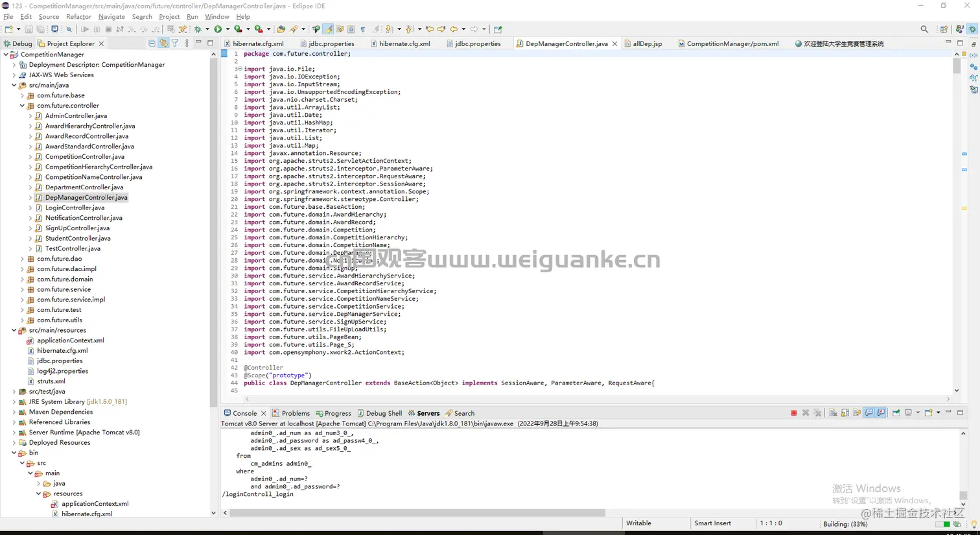Select LoginController.java in Project Explorer

pos(75,208)
